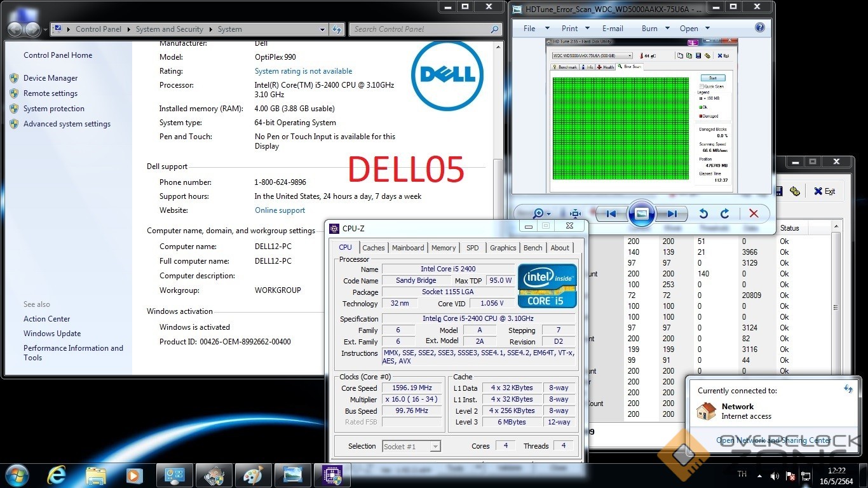The image size is (868, 488).
Task: Expand the CPU-Z Socket #1 selection dropdown
Action: click(435, 447)
